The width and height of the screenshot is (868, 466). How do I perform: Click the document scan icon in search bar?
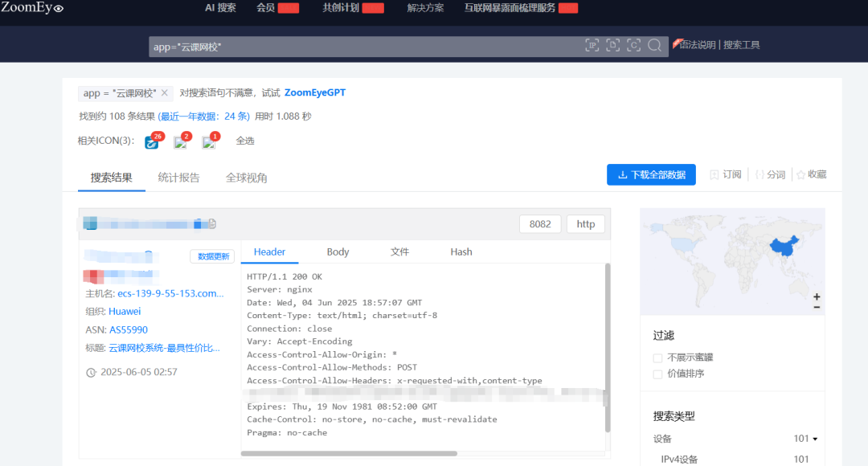(612, 45)
